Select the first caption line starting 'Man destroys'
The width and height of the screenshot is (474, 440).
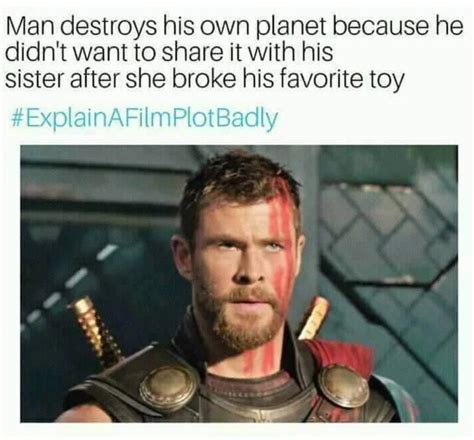234,27
